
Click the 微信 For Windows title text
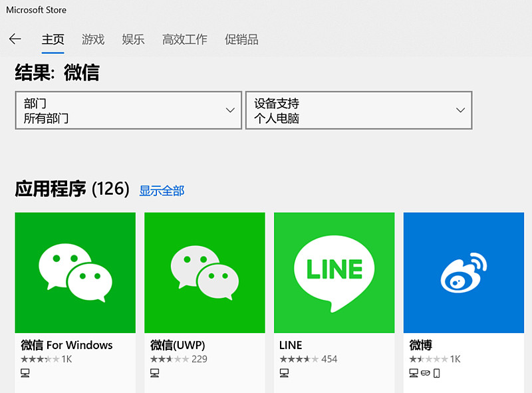(66, 345)
